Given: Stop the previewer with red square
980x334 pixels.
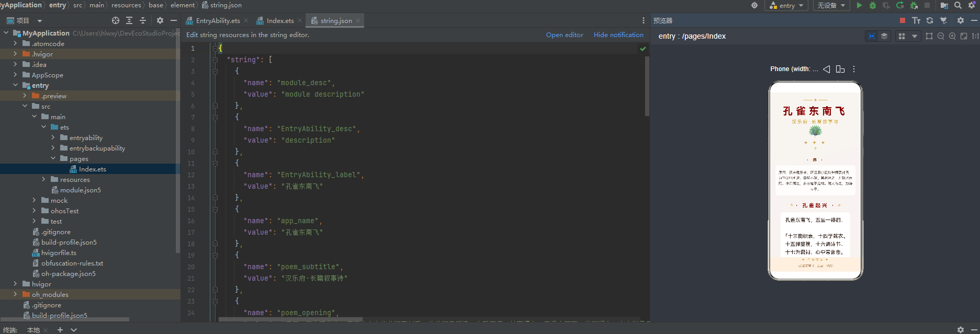Looking at the screenshot, I should [x=903, y=20].
